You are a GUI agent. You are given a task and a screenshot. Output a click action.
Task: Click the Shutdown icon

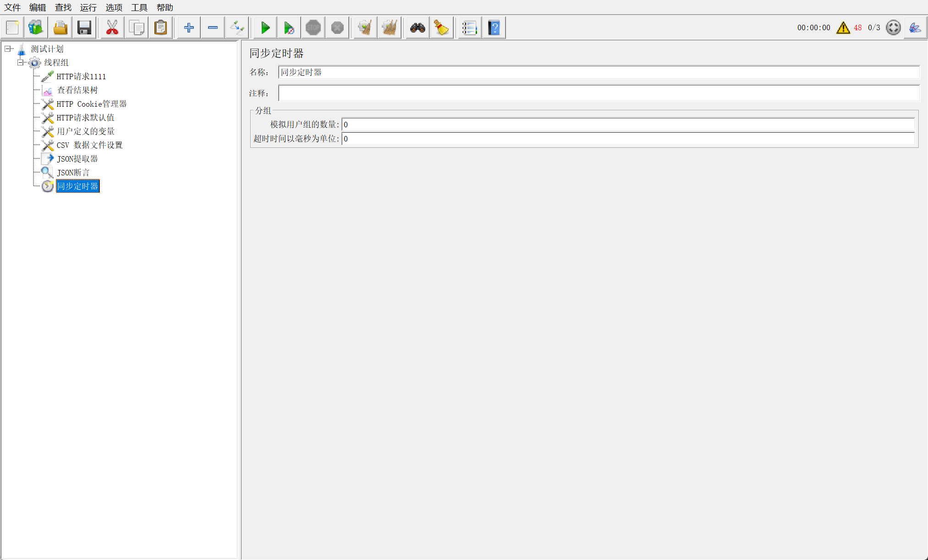[x=338, y=28]
